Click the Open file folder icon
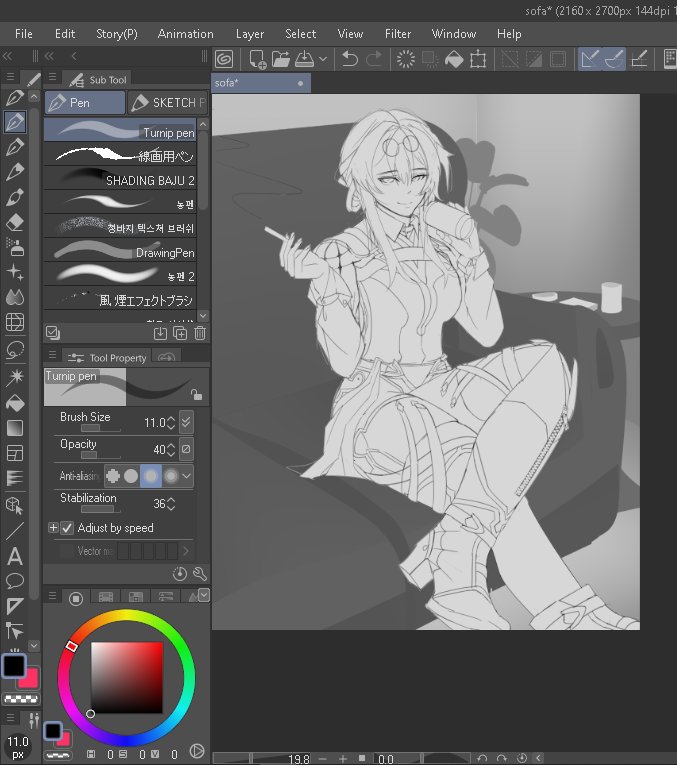The image size is (677, 765). (280, 59)
